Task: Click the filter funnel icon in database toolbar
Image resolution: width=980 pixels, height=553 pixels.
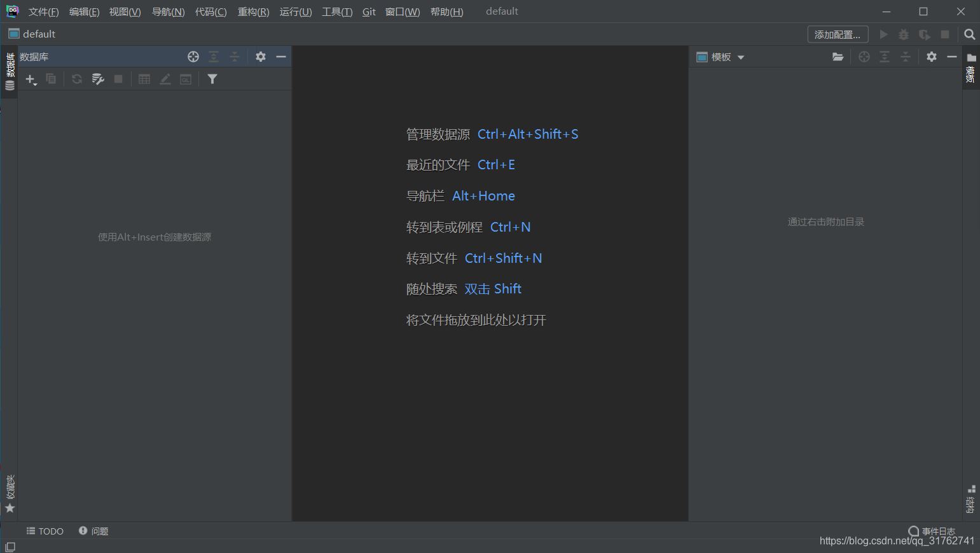Action: pos(212,80)
